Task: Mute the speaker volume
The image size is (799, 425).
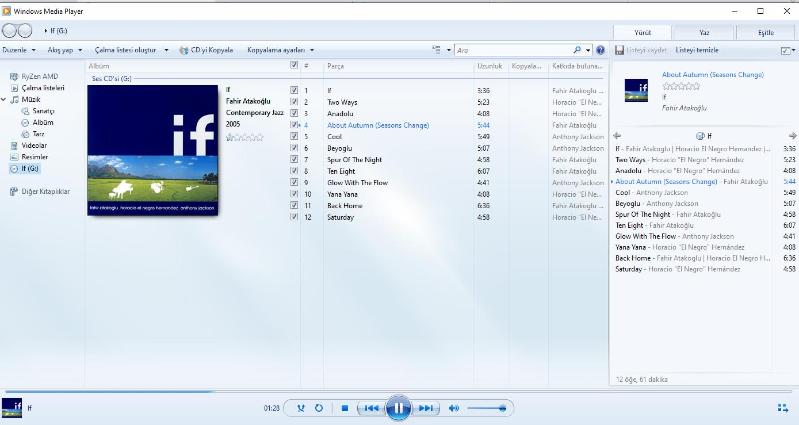Action: click(x=454, y=408)
